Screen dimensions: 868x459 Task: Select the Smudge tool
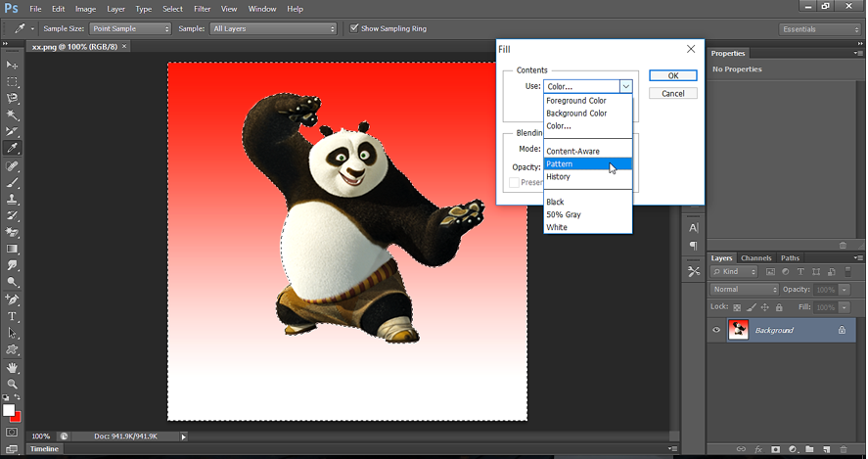(12, 266)
